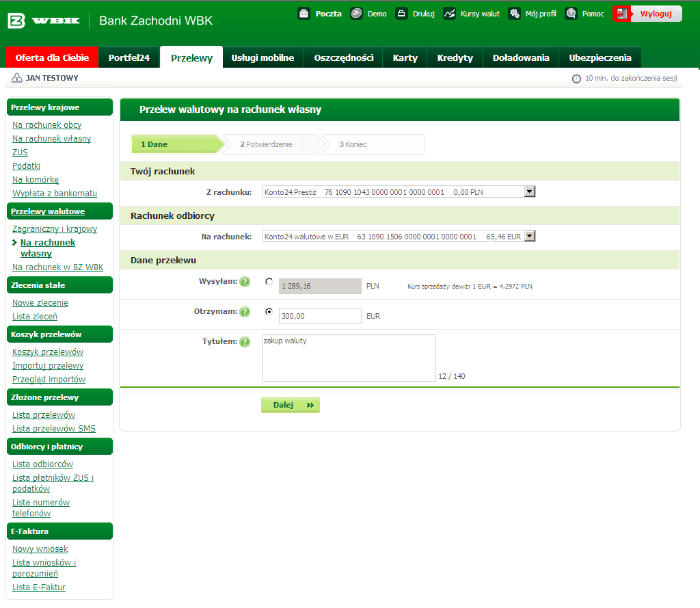This screenshot has height=608, width=700.
Task: Open the ZUS transfer link
Action: pos(20,153)
